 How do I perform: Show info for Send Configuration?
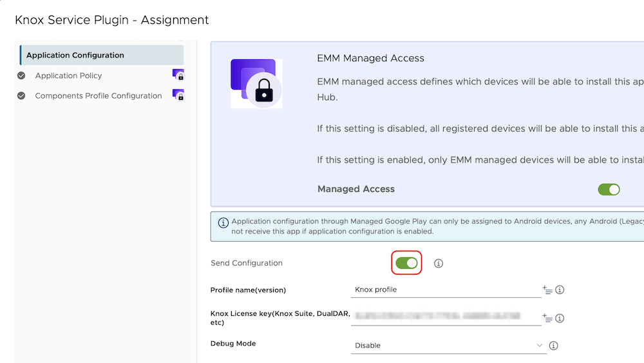[x=439, y=264]
